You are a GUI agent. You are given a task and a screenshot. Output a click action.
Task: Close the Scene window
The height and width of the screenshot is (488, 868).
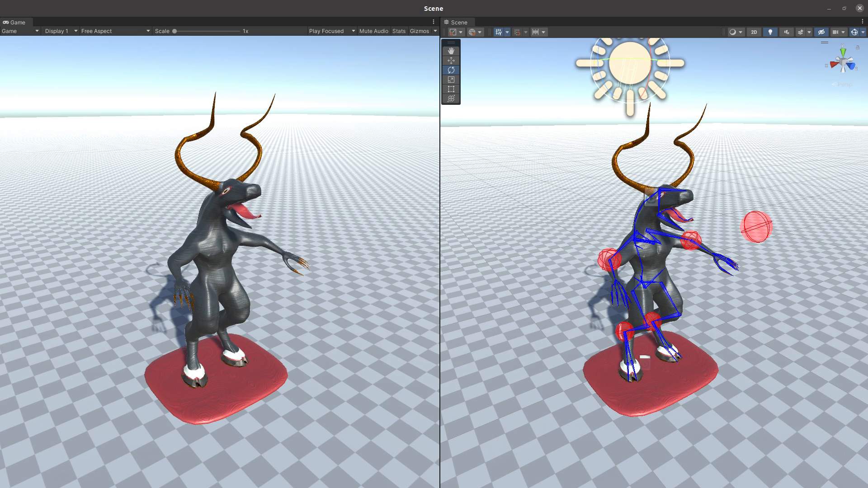[x=859, y=8]
